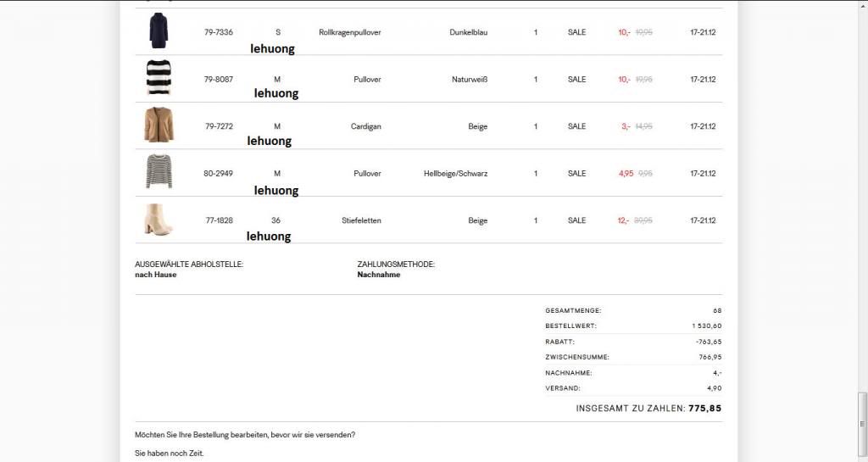The height and width of the screenshot is (462, 868).
Task: Click the 'nach Hause' pickup location text
Action: pyautogui.click(x=156, y=275)
